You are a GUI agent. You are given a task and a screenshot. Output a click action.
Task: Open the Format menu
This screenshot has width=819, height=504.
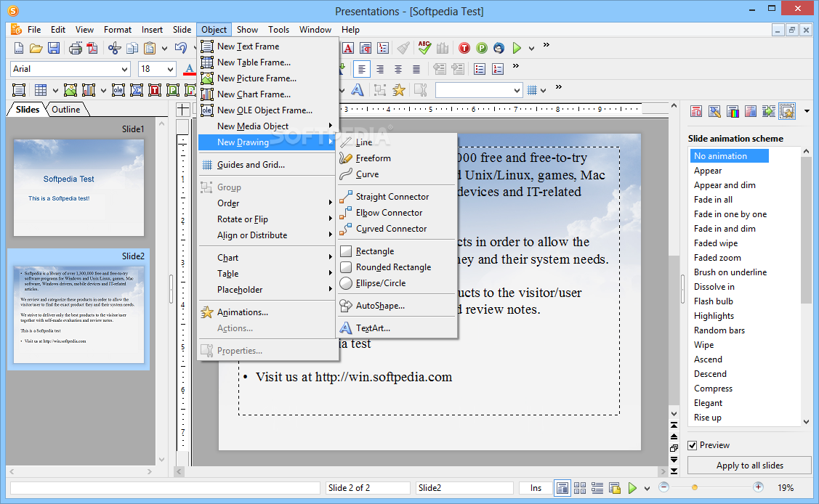pos(118,30)
